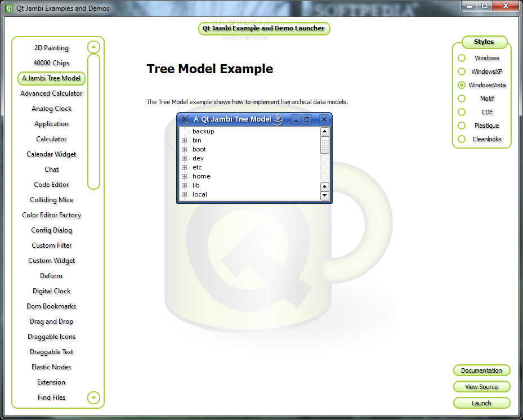Open the Digital Clock example
Screen dimensions: 523x420
tap(51, 291)
